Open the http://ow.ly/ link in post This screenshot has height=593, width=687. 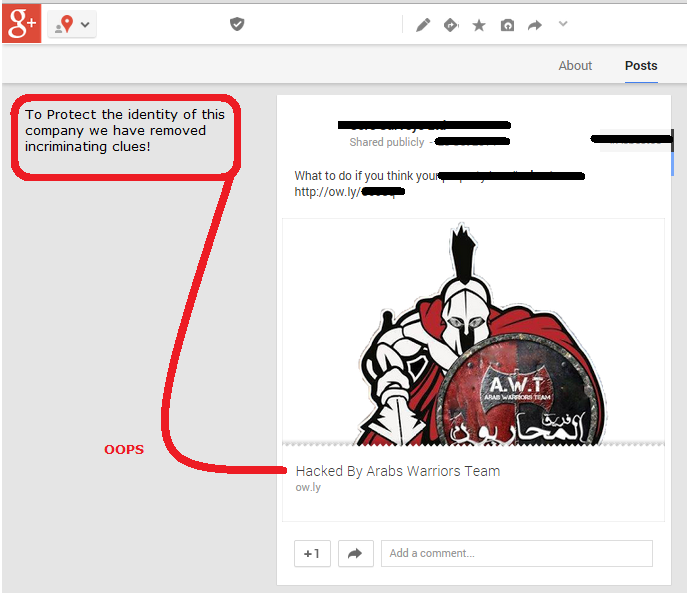349,192
